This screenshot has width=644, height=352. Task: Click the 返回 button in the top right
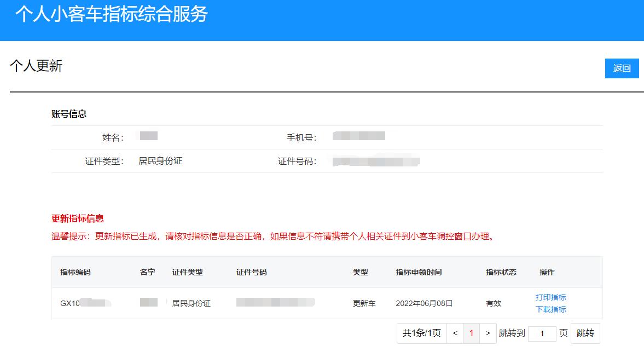[x=622, y=68]
